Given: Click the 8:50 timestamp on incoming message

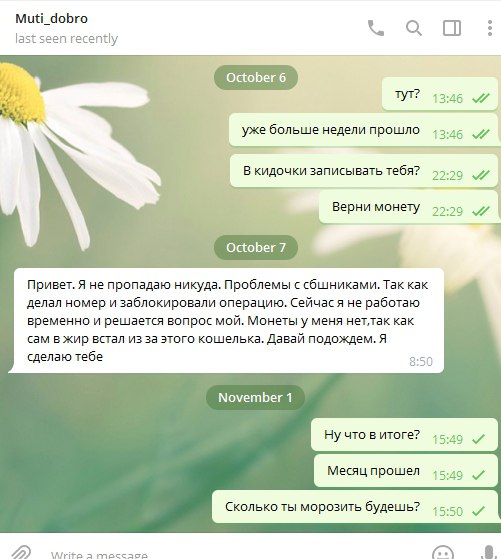Looking at the screenshot, I should point(421,361).
